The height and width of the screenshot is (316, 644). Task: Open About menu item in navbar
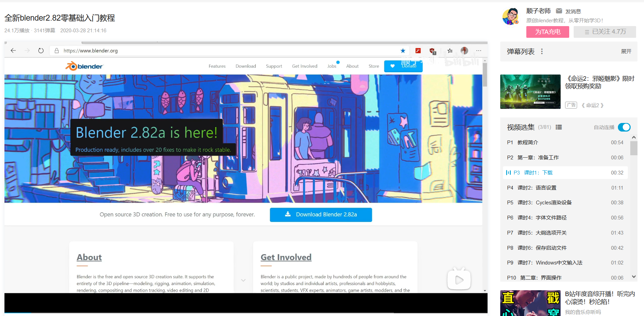click(x=352, y=66)
